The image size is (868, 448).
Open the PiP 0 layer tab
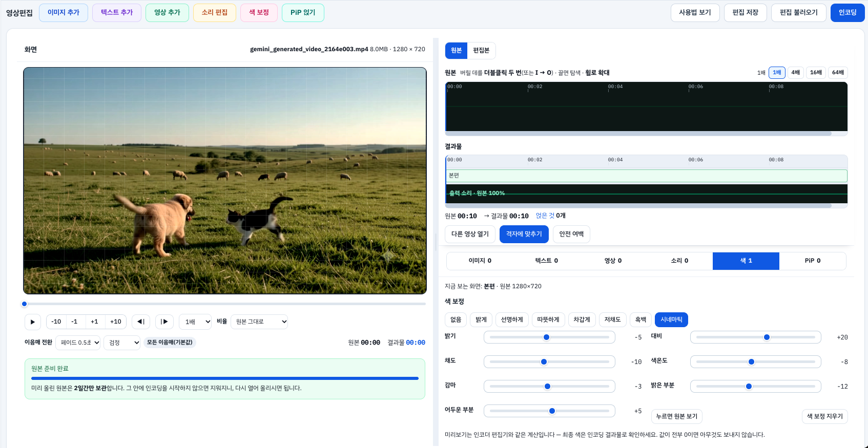813,261
